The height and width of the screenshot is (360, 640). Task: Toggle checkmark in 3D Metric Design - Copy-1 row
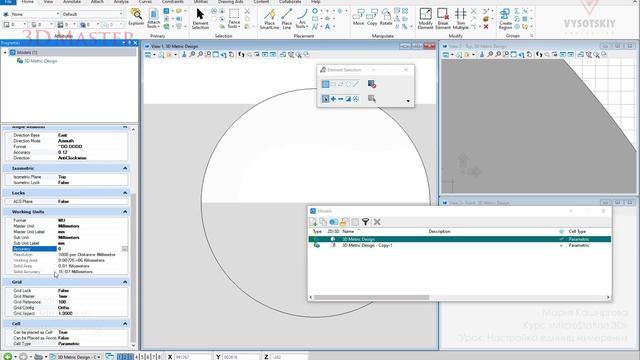tap(561, 245)
